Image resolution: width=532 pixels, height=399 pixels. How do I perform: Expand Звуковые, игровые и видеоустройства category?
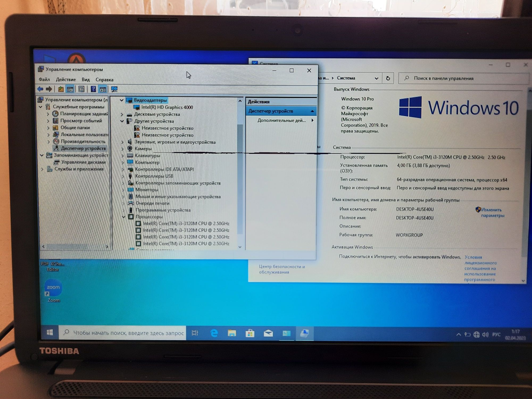[122, 142]
